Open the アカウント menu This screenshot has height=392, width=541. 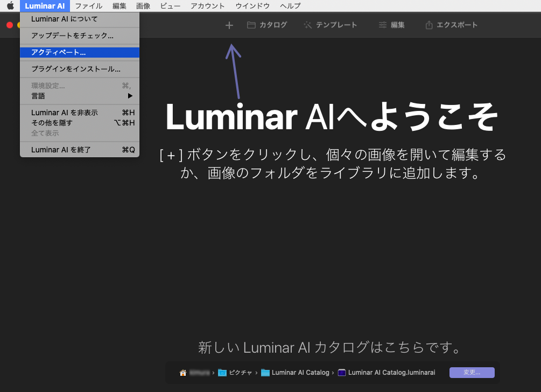tap(207, 6)
